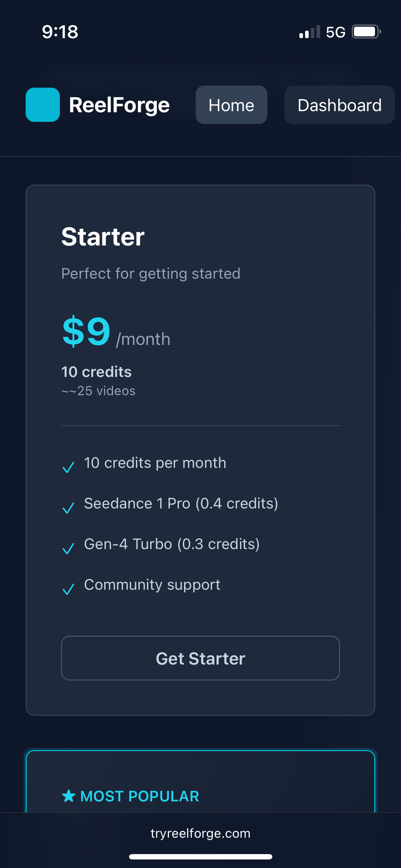Image resolution: width=401 pixels, height=868 pixels.
Task: Tap the '10 credits' text
Action: coord(96,372)
